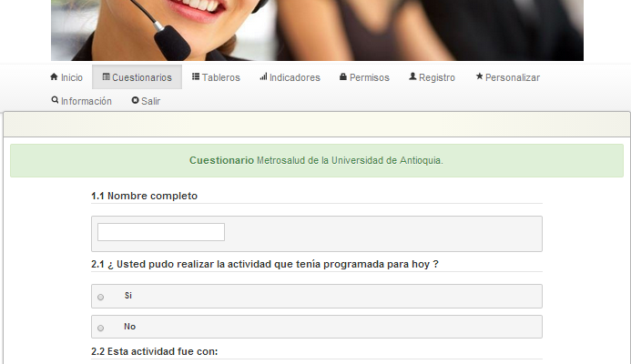Focus the Nombre completo text field

[x=161, y=232]
